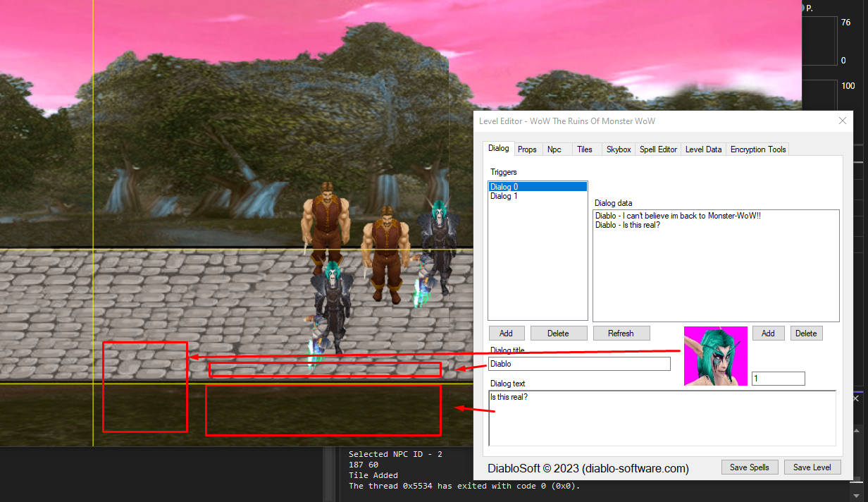The width and height of the screenshot is (868, 502).
Task: Open the Spell Editor tab
Action: (658, 149)
